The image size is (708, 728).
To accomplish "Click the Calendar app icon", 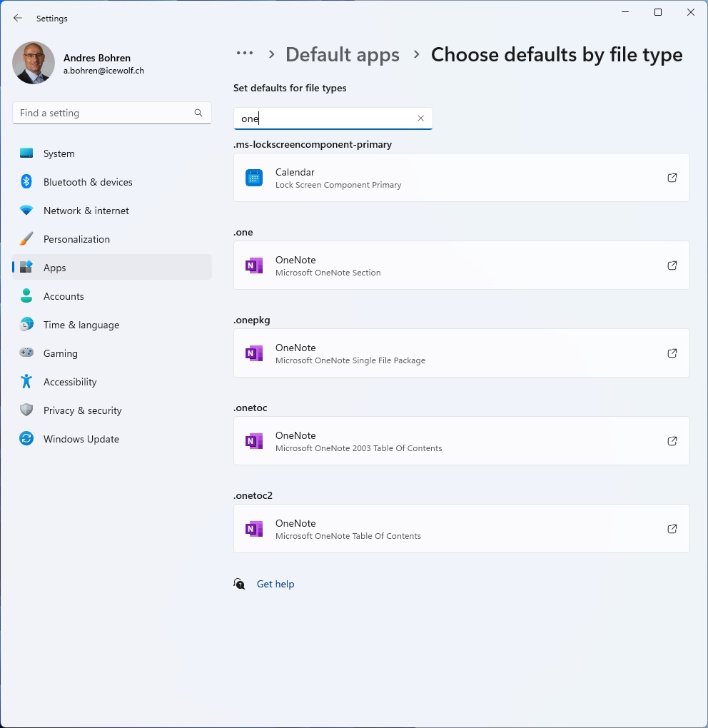I will 254,178.
